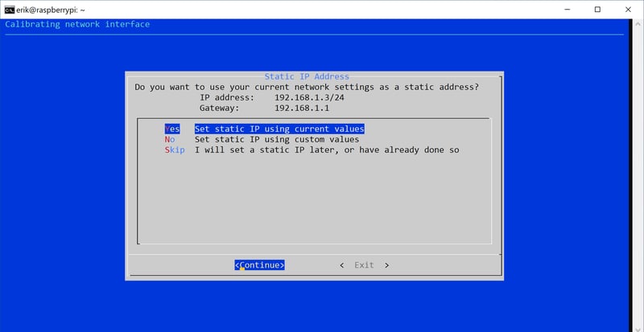Select the Yes option for static IP
This screenshot has height=332, width=644.
172,129
